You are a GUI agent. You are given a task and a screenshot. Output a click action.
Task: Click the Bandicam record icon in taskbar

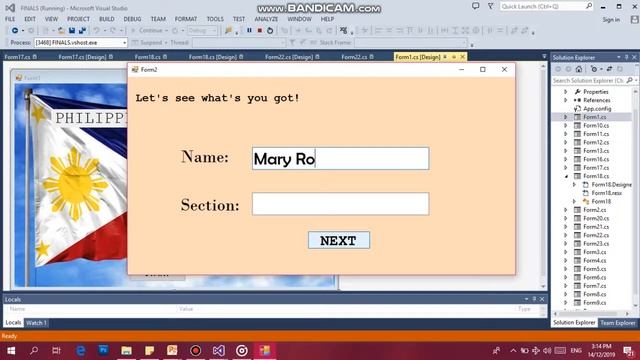coord(196,351)
